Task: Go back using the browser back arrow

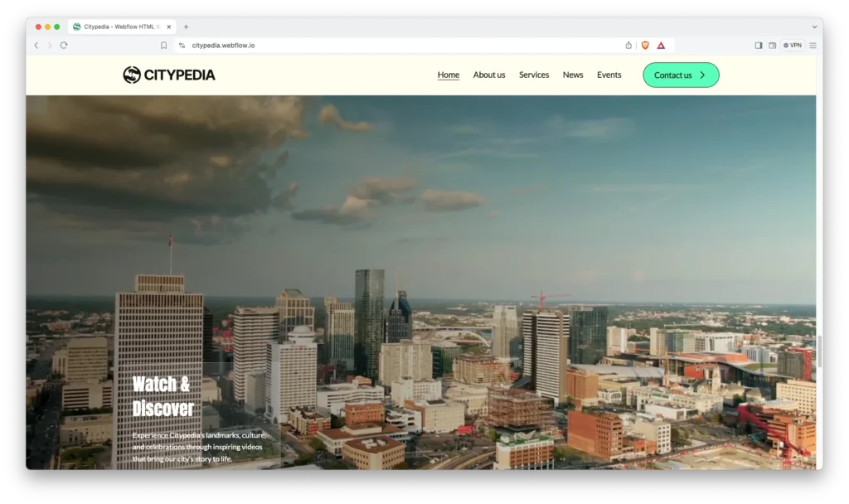Action: point(36,46)
